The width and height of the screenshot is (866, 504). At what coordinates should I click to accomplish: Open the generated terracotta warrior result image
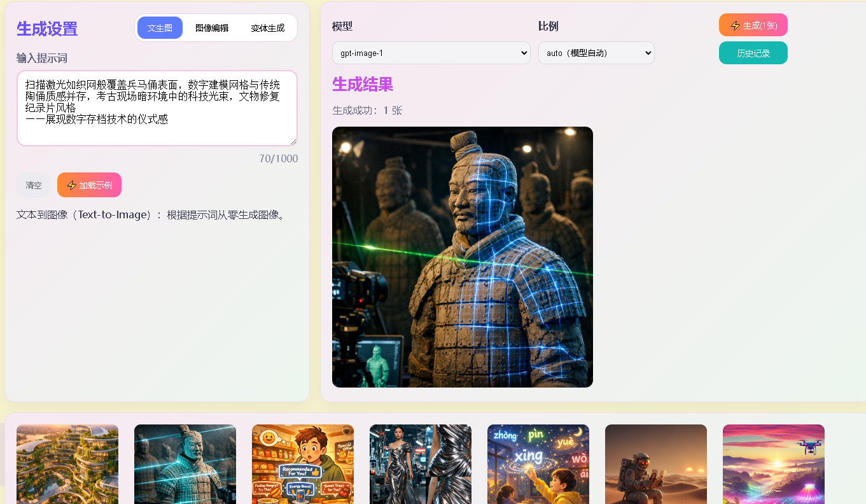tap(462, 257)
